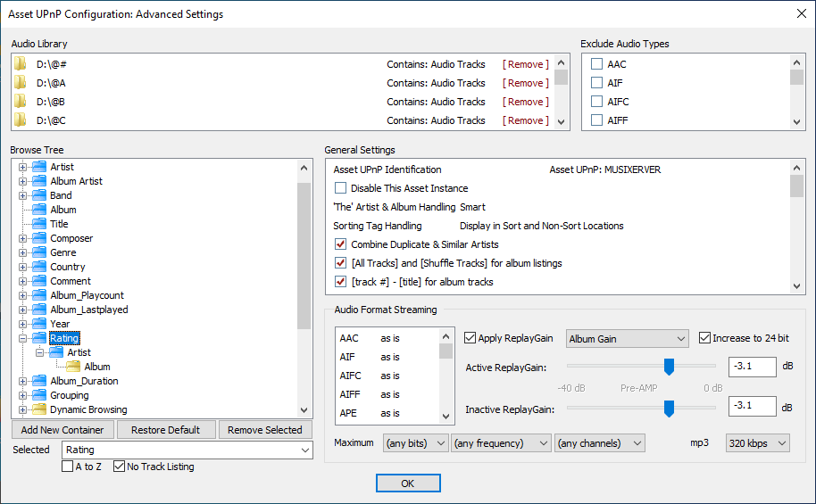
Task: Click the Year folder icon in Browse Tree
Action: [x=39, y=324]
